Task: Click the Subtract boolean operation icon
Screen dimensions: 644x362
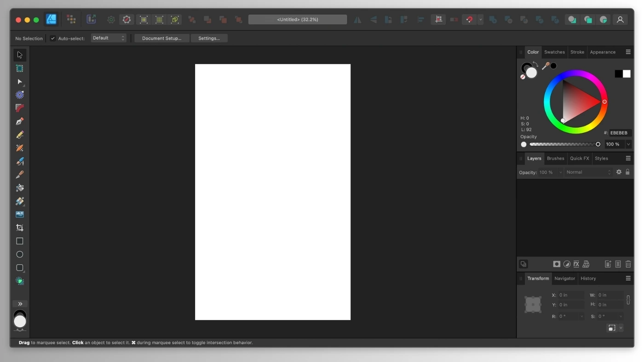Action: click(508, 19)
